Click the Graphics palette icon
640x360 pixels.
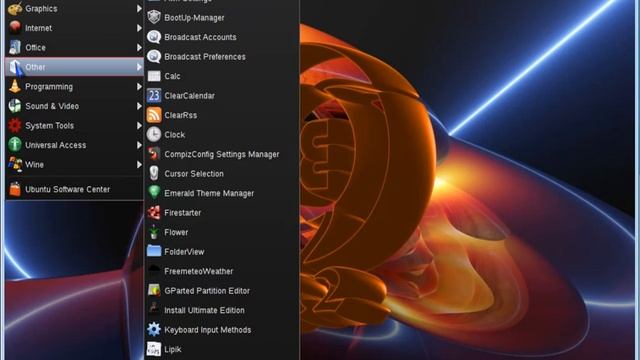pyautogui.click(x=15, y=9)
